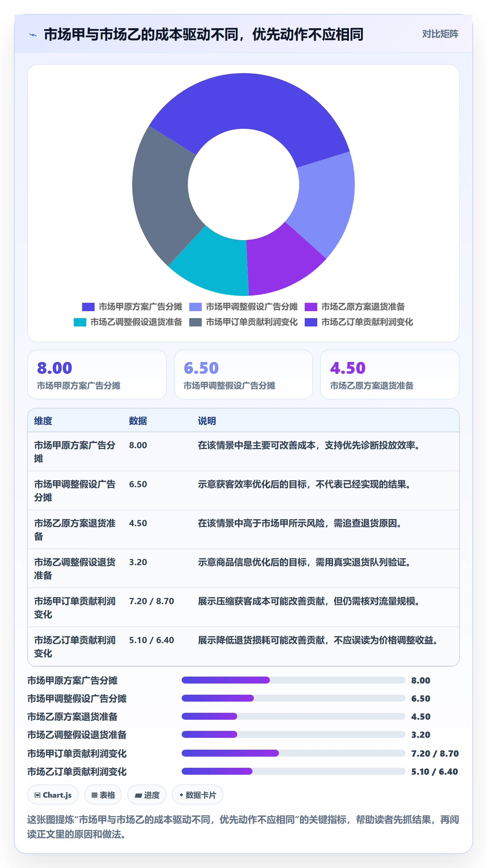
Task: Click progress bar for 市场乙订单贡献利润变化
Action: (294, 771)
